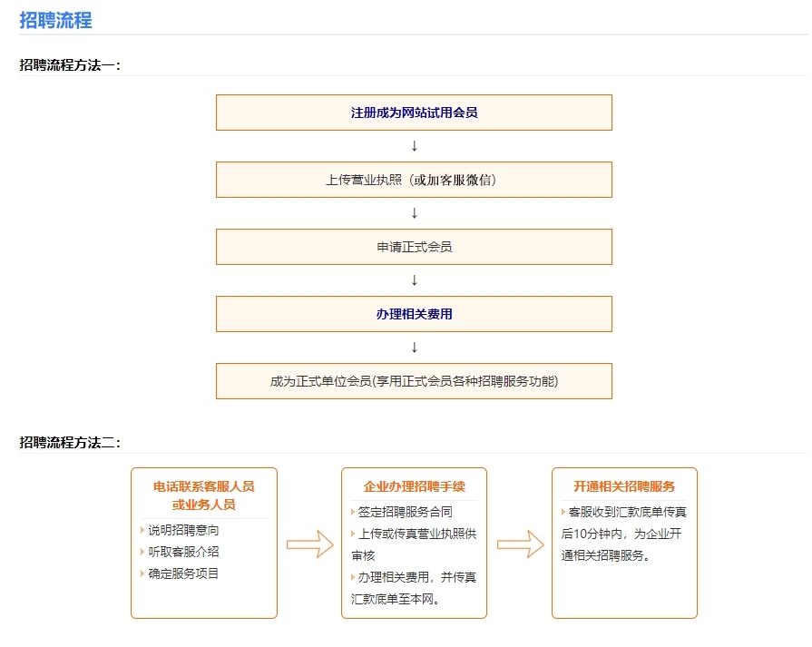Screen dimensions: 812x647
Task: Select the 上传营业执照（或加客服微信）step box
Action: coord(414,180)
